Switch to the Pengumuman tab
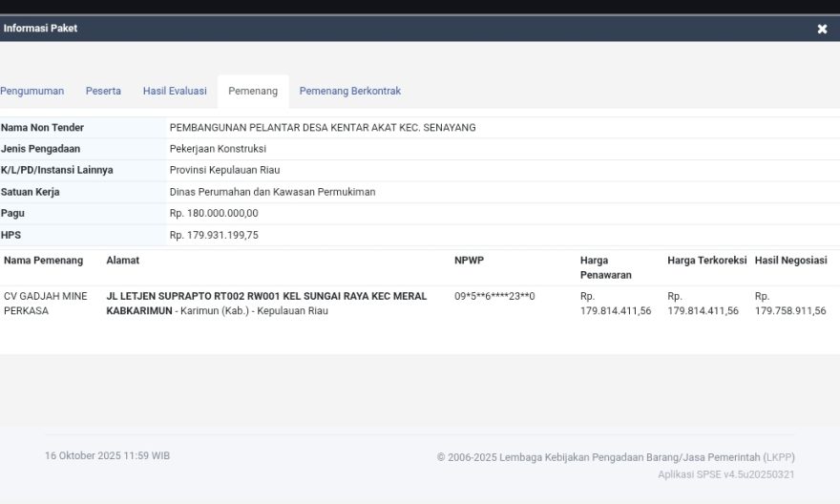 pos(32,92)
